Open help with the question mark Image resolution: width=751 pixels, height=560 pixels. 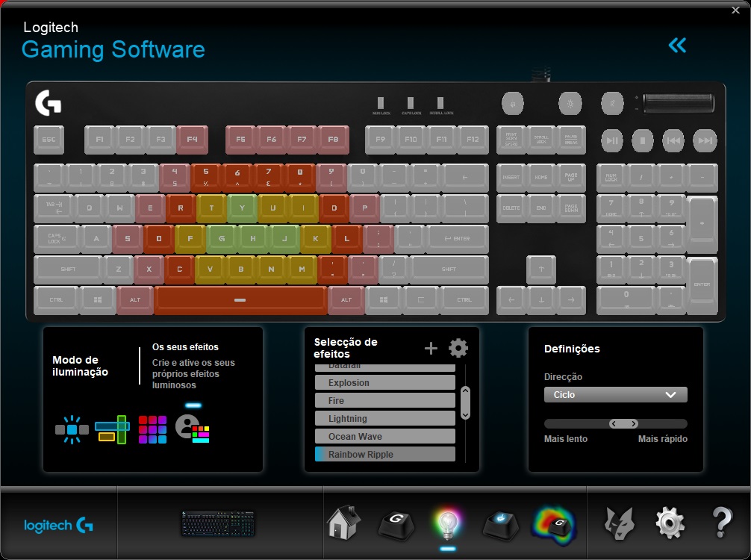[x=722, y=523]
